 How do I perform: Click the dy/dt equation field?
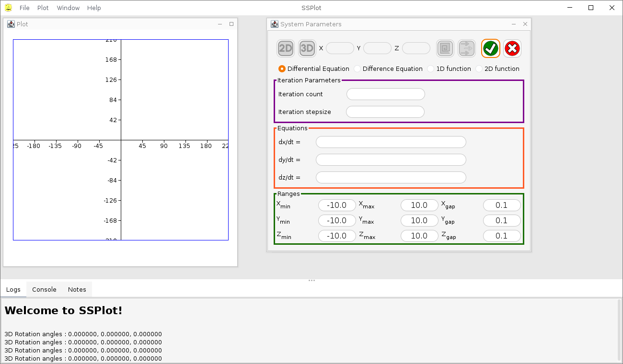click(391, 159)
